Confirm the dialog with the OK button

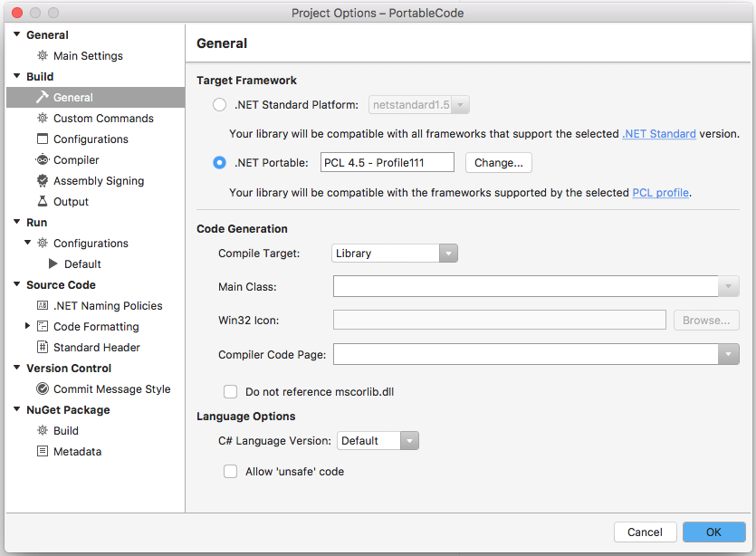click(713, 532)
